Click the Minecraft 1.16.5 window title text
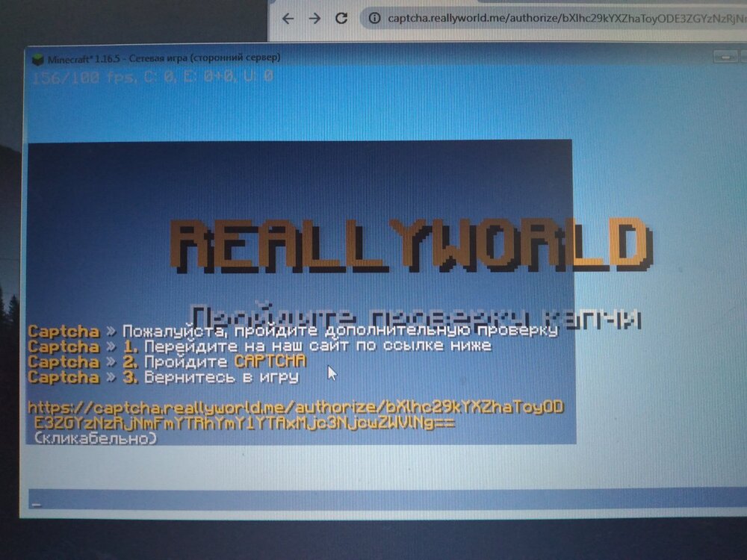This screenshot has width=747, height=560. 164,58
